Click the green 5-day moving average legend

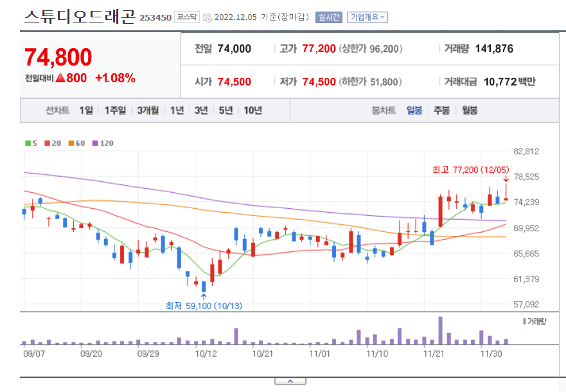(x=31, y=143)
